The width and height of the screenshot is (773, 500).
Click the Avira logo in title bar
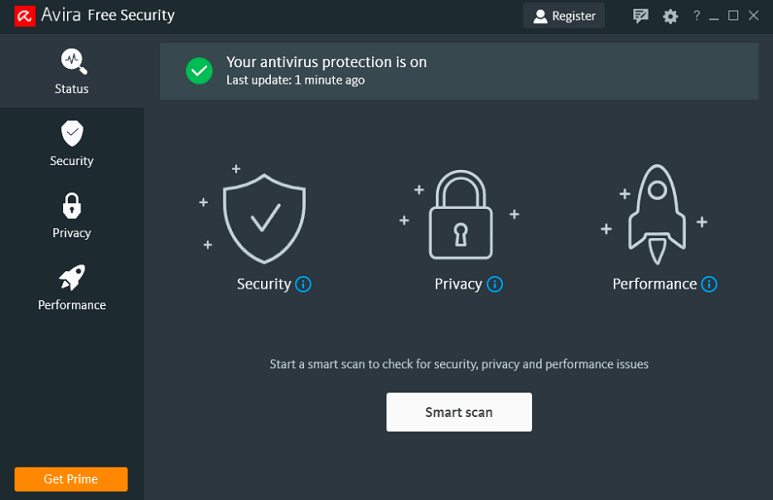25,16
